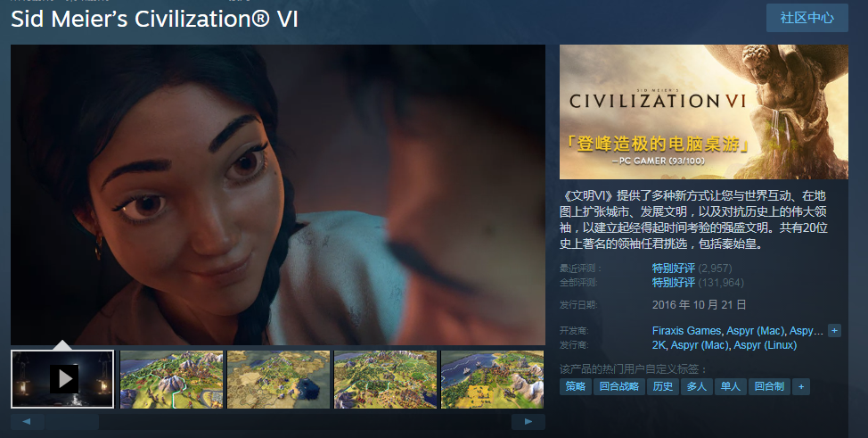The height and width of the screenshot is (438, 868).
Task: Expand developer list with plus button
Action: [x=834, y=330]
